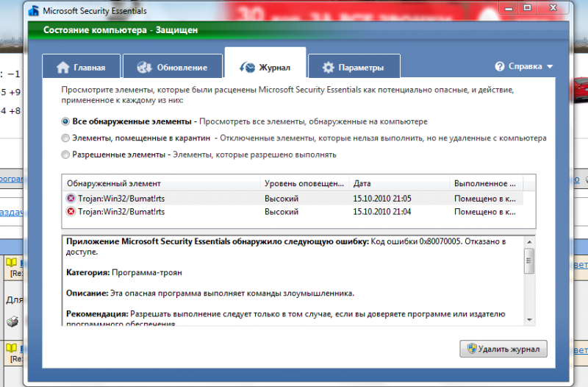Switch to the Параметры tab
The height and width of the screenshot is (387, 588).
pos(354,66)
